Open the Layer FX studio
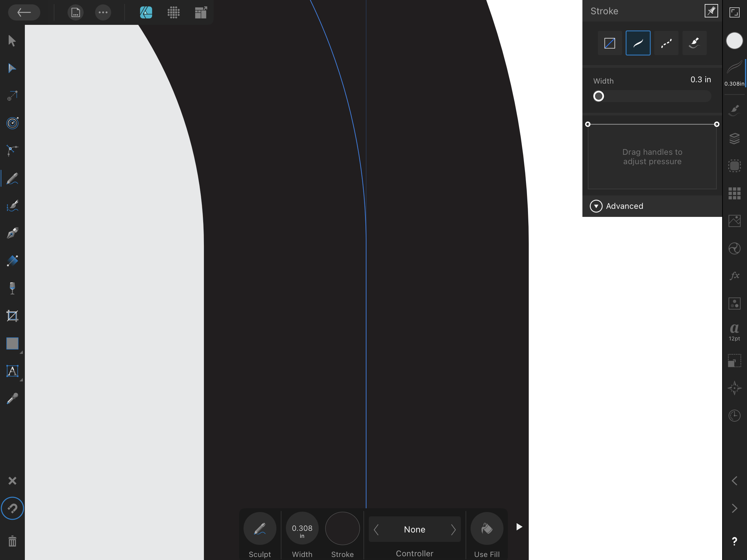747x560 pixels. coord(735,276)
